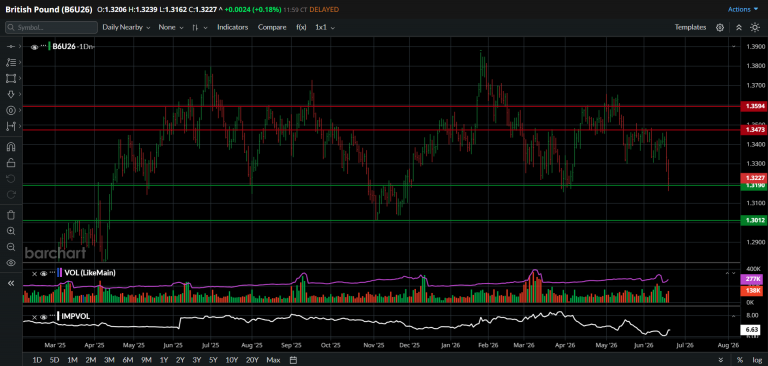The image size is (768, 366).
Task: Click the 6.63 IMPVOL value label
Action: [x=750, y=329]
